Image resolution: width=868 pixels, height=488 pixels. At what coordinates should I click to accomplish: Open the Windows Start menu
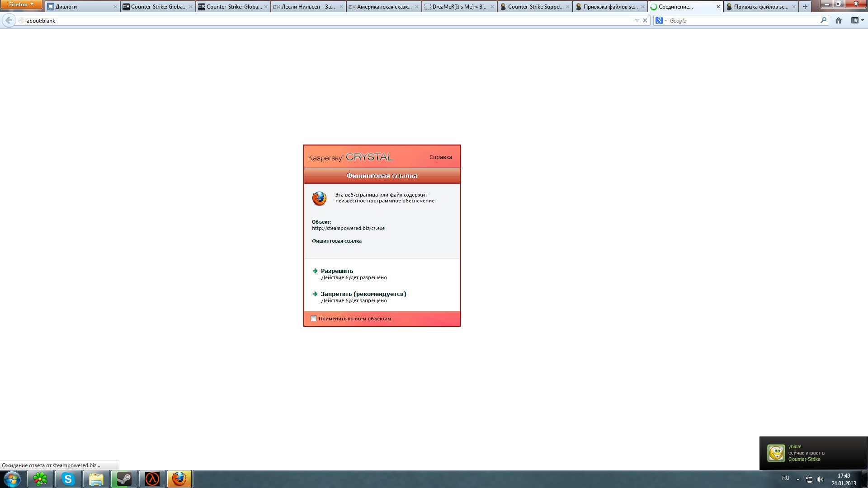pos(12,479)
